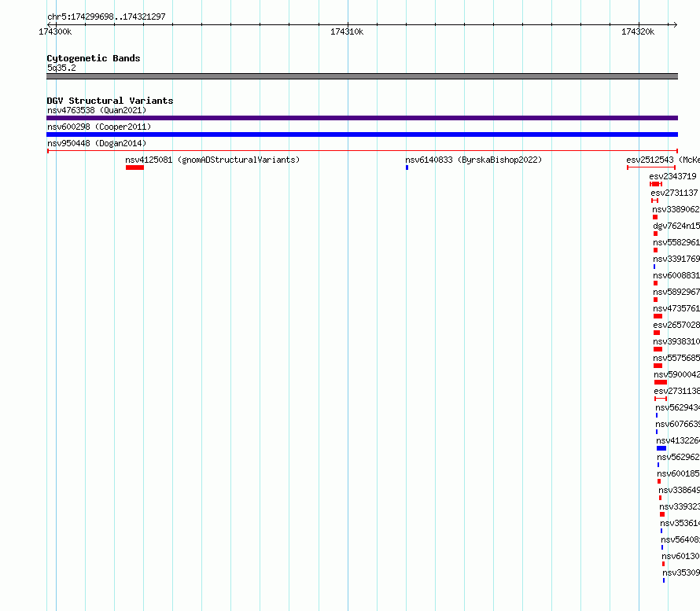The image size is (700, 611).
Task: Click the dgv7624n15 variant label
Action: [x=676, y=226]
